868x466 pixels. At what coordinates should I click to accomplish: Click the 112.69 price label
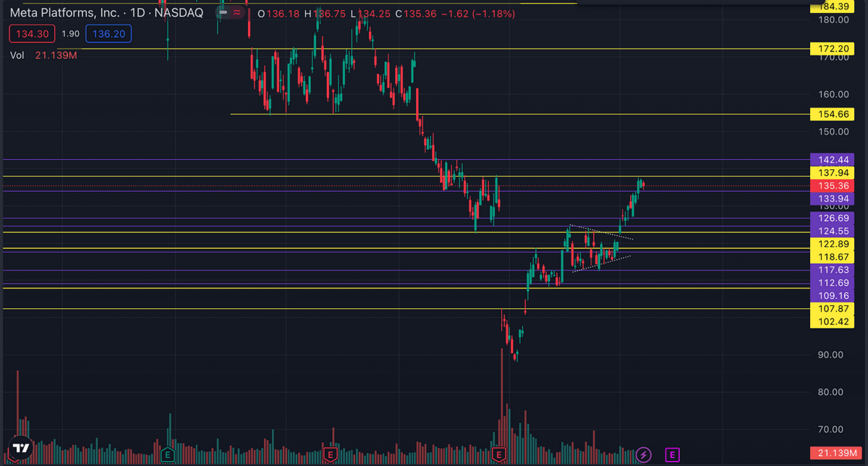[x=833, y=283]
